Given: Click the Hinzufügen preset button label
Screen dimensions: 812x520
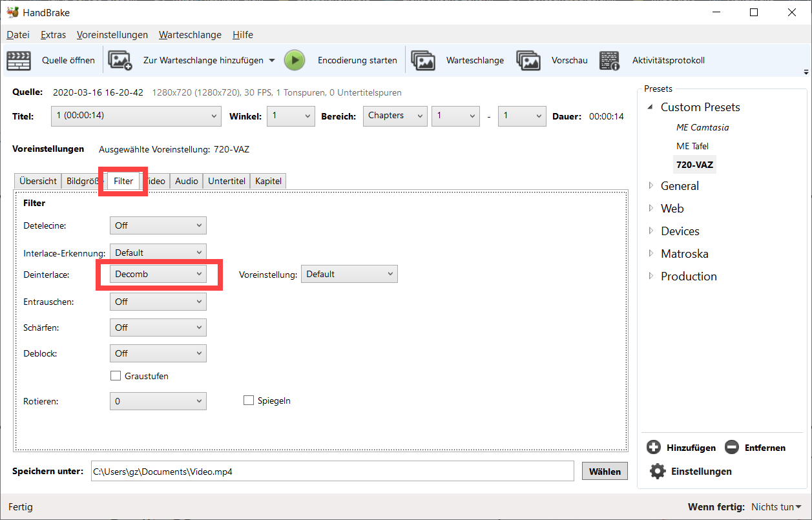Looking at the screenshot, I should [691, 448].
